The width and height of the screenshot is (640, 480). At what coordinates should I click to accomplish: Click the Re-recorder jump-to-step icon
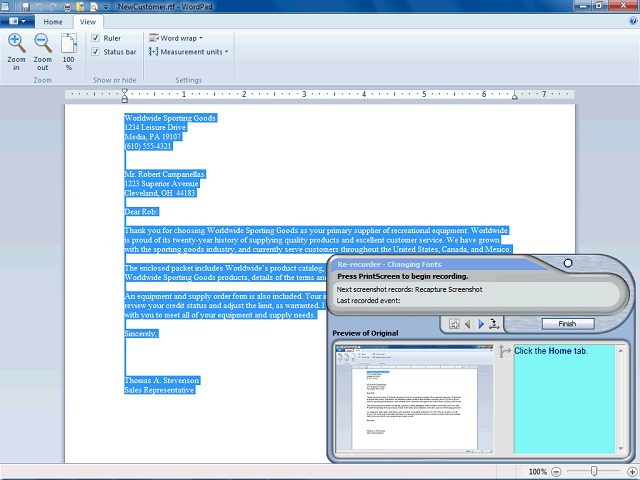click(494, 324)
